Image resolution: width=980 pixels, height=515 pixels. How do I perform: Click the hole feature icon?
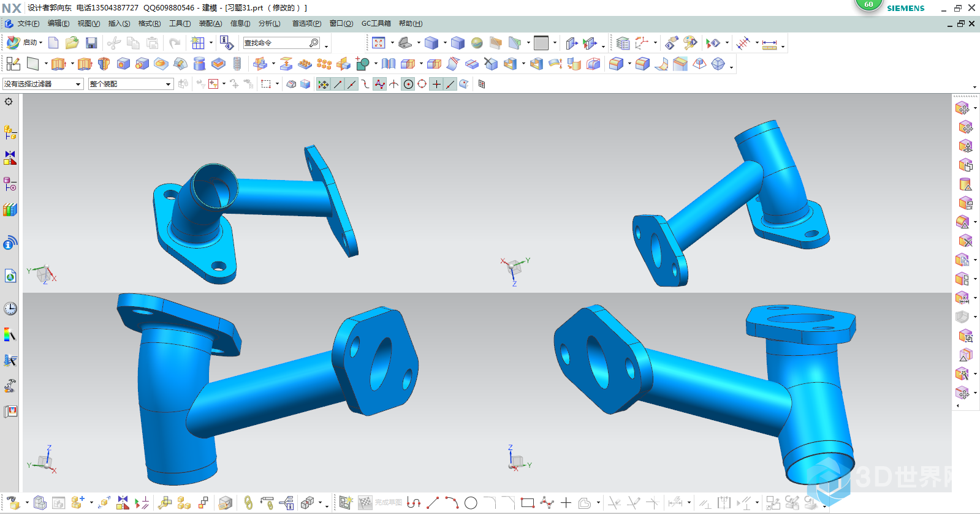(123, 64)
